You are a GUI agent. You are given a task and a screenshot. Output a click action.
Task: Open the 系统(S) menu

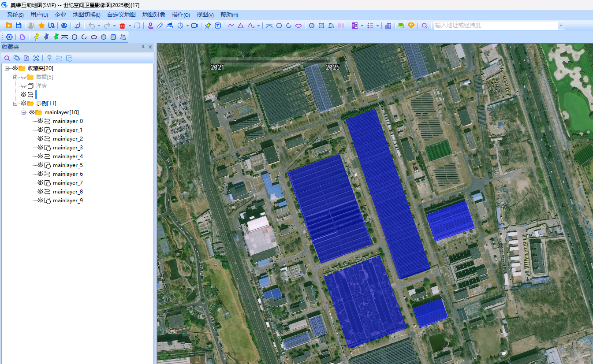(15, 15)
